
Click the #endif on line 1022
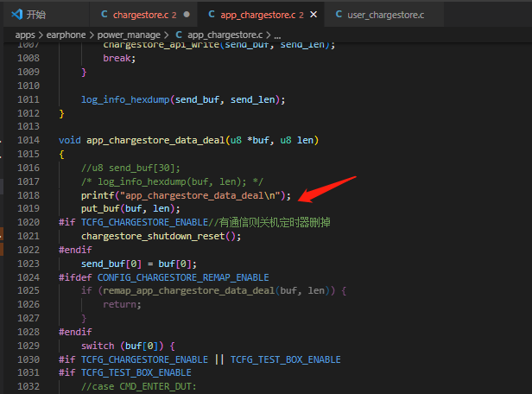coord(75,250)
